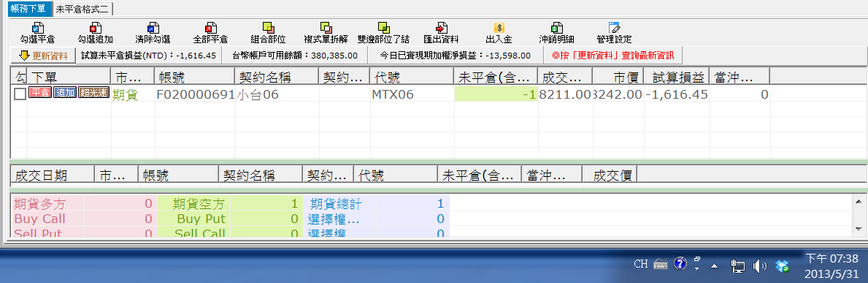Select the 期貨 market cell
The image size is (868, 283).
click(133, 94)
